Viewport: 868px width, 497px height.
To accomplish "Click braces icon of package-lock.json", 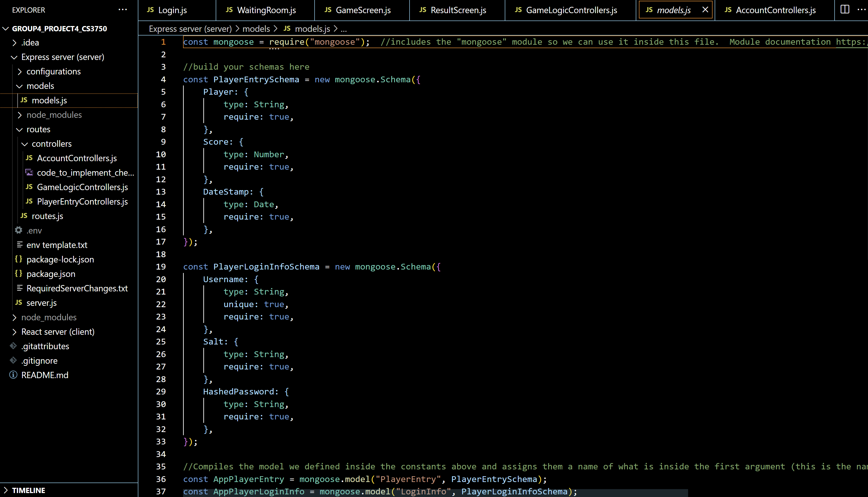I will coord(19,259).
